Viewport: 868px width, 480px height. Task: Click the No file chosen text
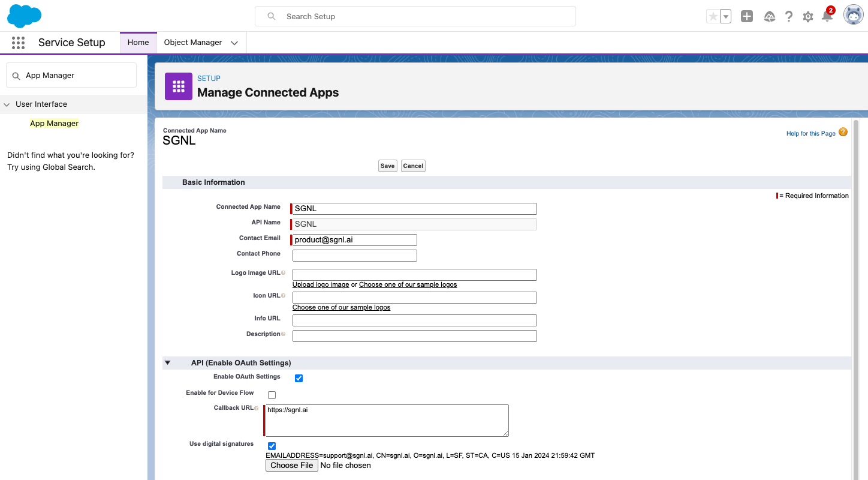[x=346, y=466]
